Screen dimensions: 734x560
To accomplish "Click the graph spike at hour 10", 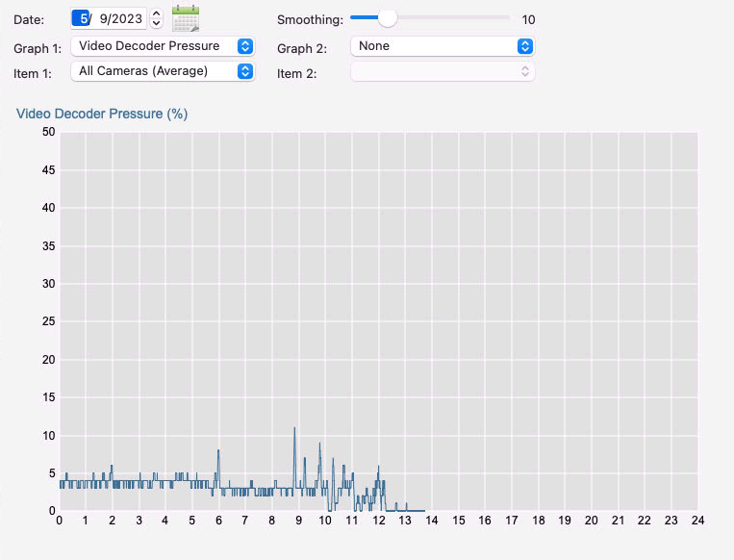I will tap(319, 444).
